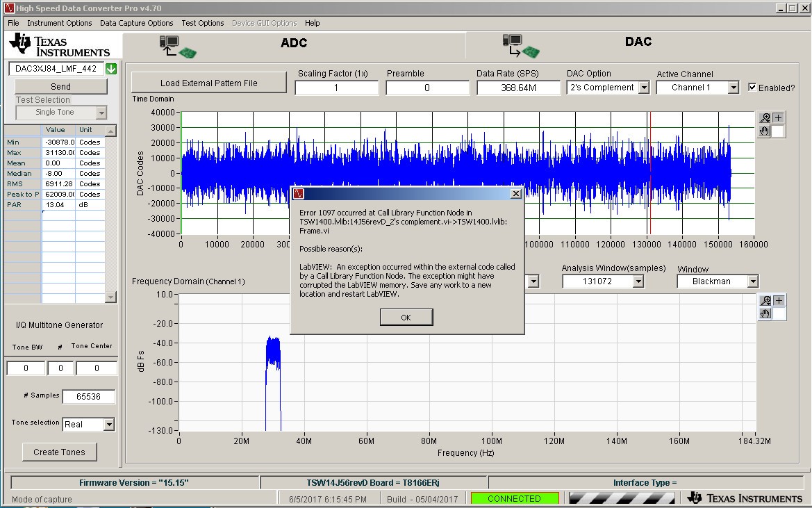Screen dimensions: 812x508
Task: Toggle the Enabled? checkbox
Action: pos(752,88)
